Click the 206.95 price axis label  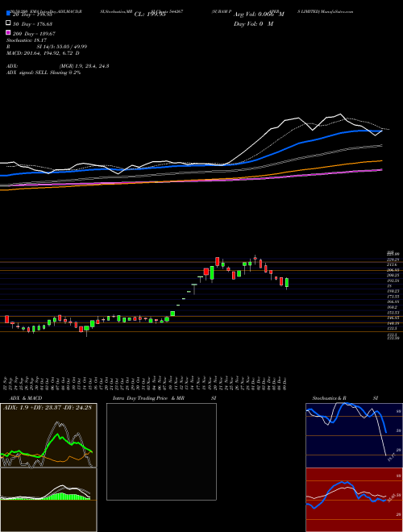point(393,270)
